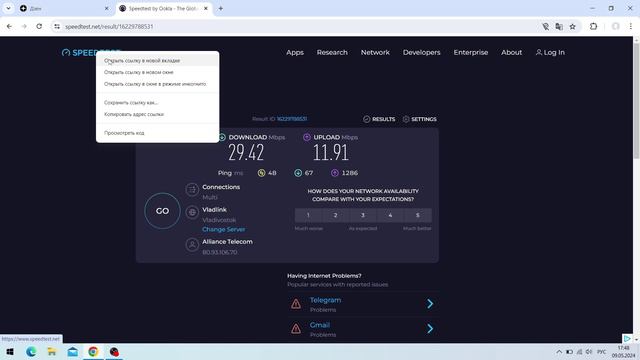Click the result ID number link

click(292, 119)
